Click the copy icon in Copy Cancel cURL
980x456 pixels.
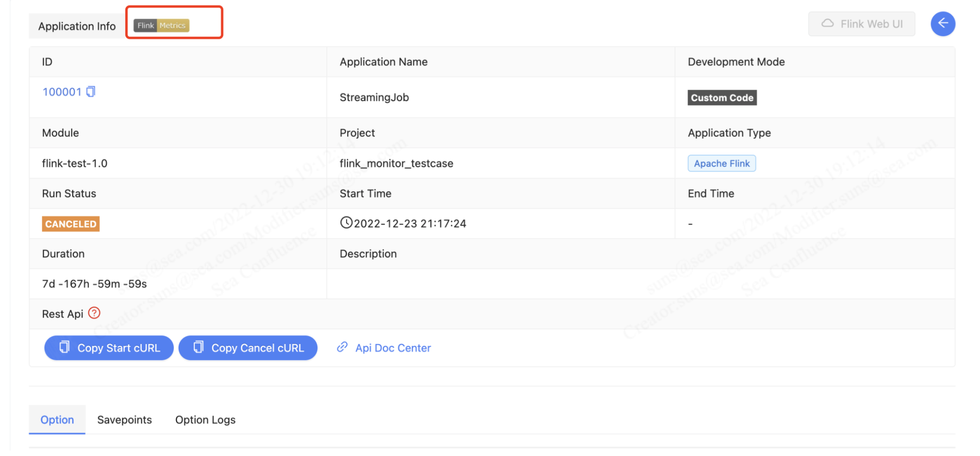coord(199,347)
